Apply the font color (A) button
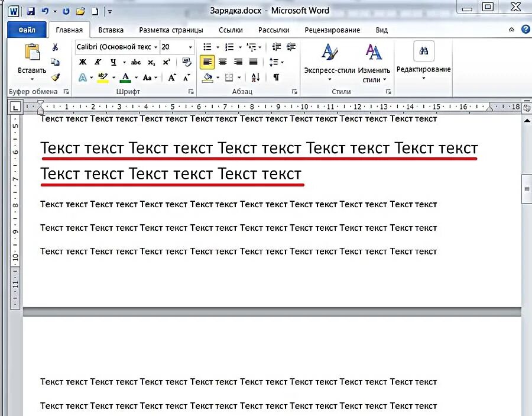This screenshot has height=416, width=532. pos(125,78)
